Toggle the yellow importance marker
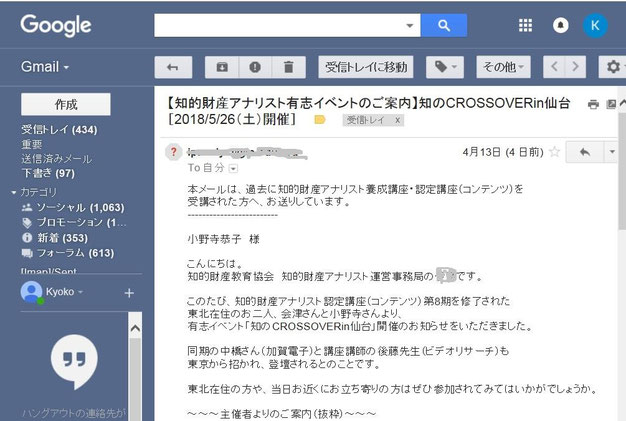 (x=320, y=120)
